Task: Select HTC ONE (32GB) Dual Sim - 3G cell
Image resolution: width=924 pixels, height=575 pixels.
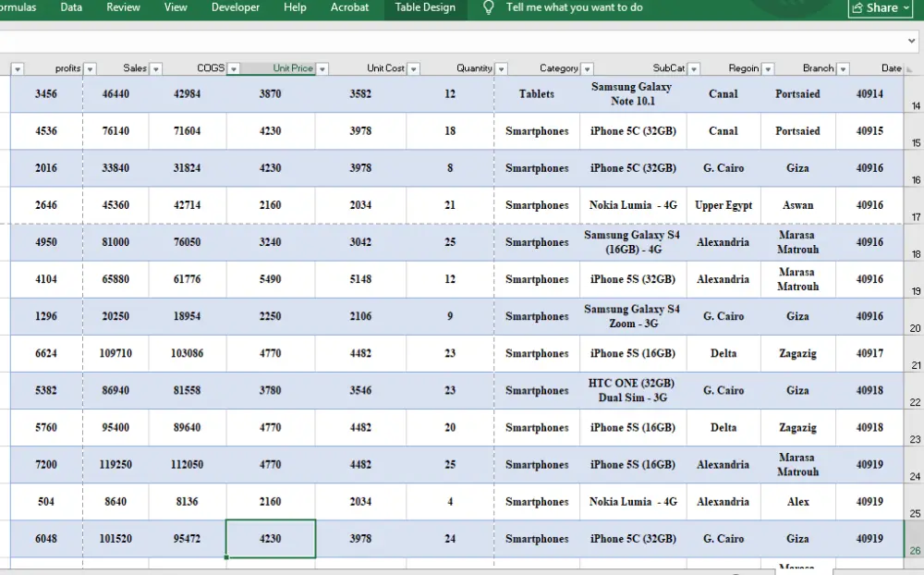Action: [x=633, y=390]
